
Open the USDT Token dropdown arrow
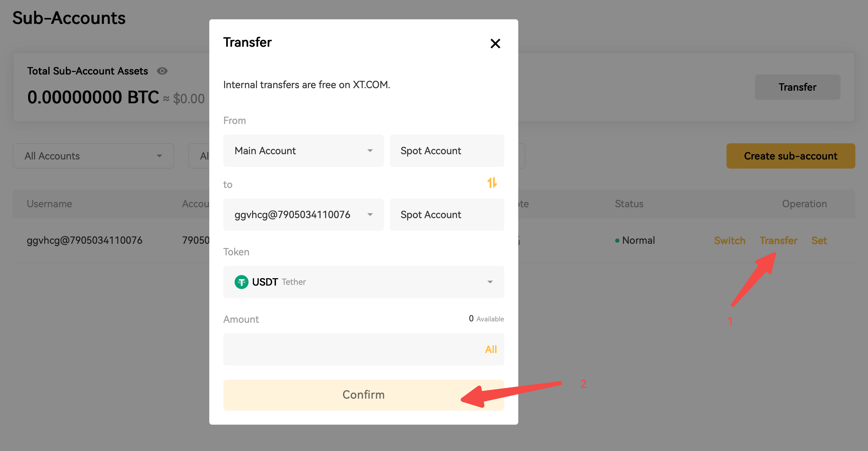click(490, 282)
